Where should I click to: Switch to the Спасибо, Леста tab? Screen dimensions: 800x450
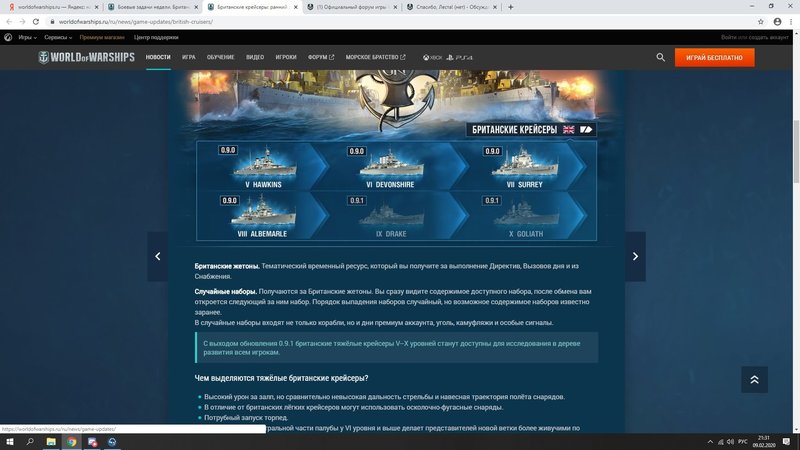[x=452, y=7]
